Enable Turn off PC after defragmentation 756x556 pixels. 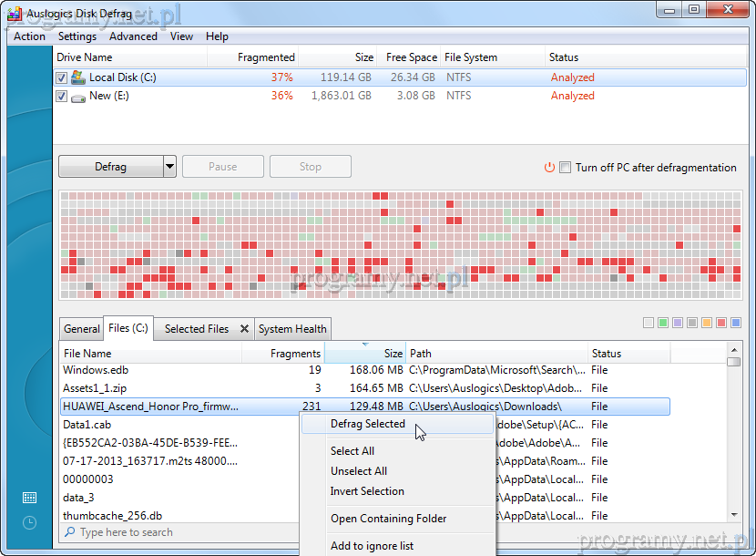pos(566,168)
